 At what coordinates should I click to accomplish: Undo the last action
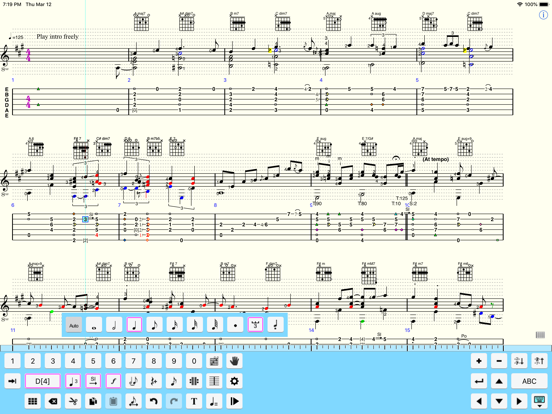point(153,401)
